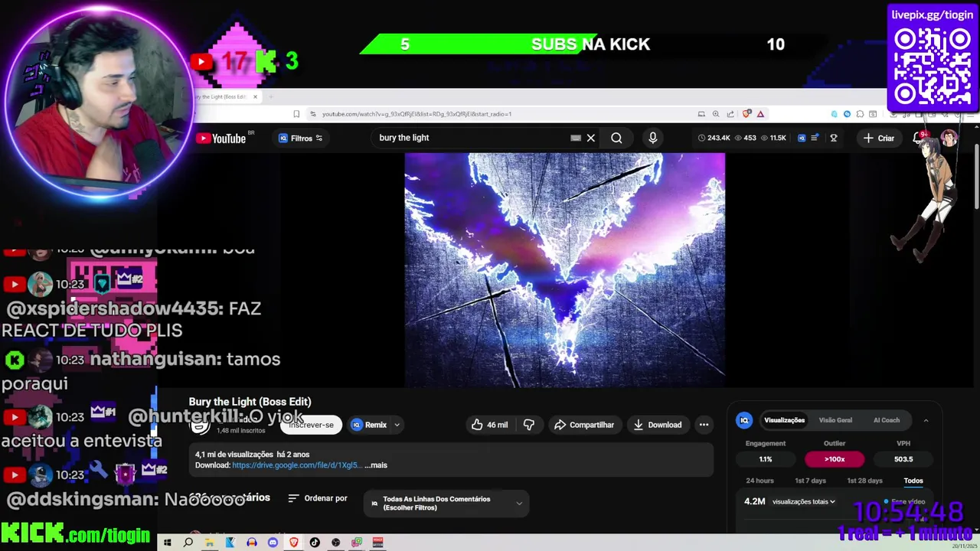
Task: Close the 'Bury the Light' browser tab
Action: point(255,96)
